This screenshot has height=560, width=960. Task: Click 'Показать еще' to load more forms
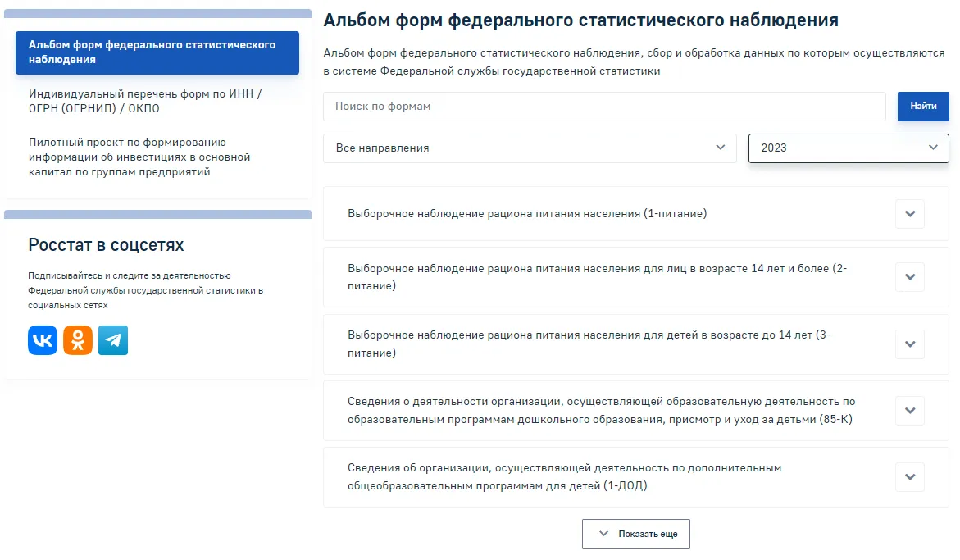[x=636, y=534]
